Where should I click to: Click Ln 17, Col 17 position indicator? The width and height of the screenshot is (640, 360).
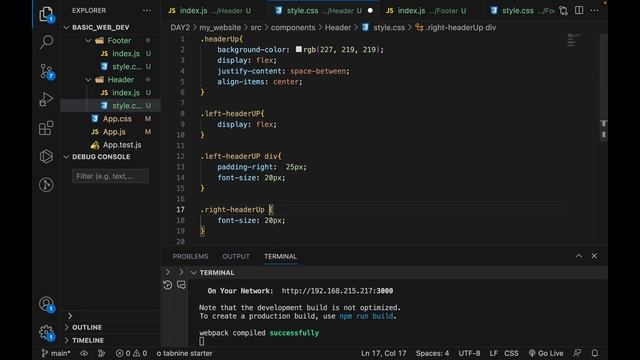click(384, 353)
